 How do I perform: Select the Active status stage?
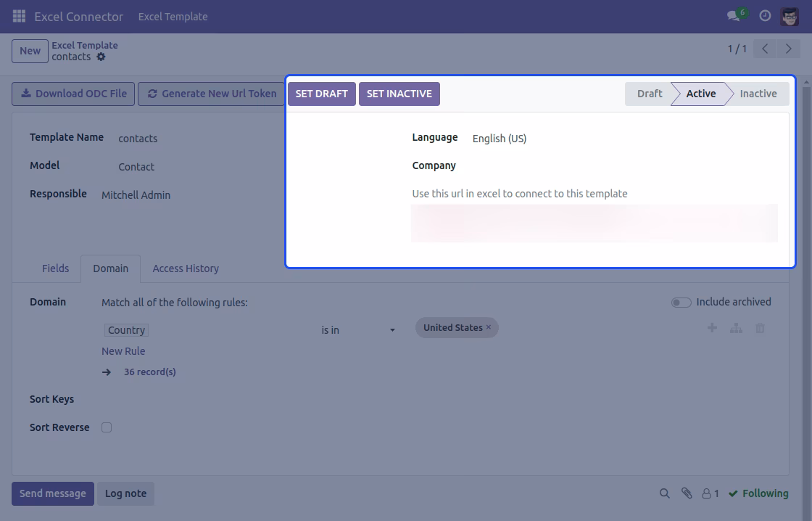pos(700,94)
